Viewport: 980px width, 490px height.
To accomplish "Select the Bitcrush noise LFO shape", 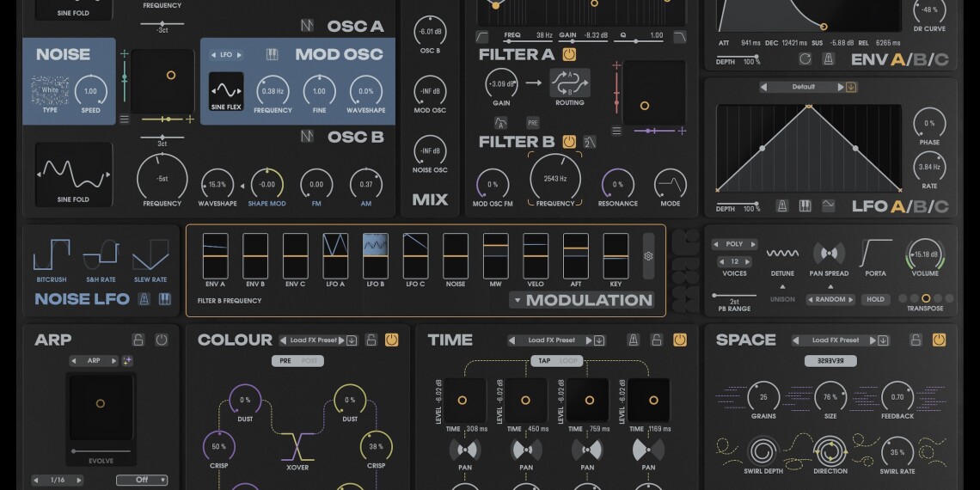I will tap(52, 256).
